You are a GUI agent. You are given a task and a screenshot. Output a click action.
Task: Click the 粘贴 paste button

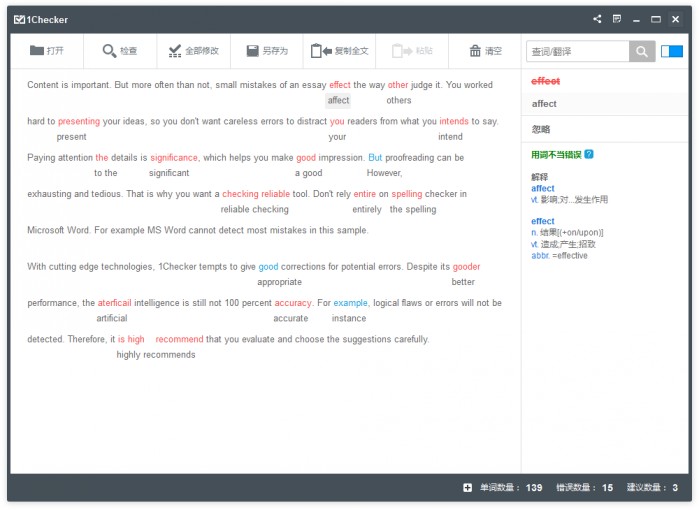[x=412, y=51]
